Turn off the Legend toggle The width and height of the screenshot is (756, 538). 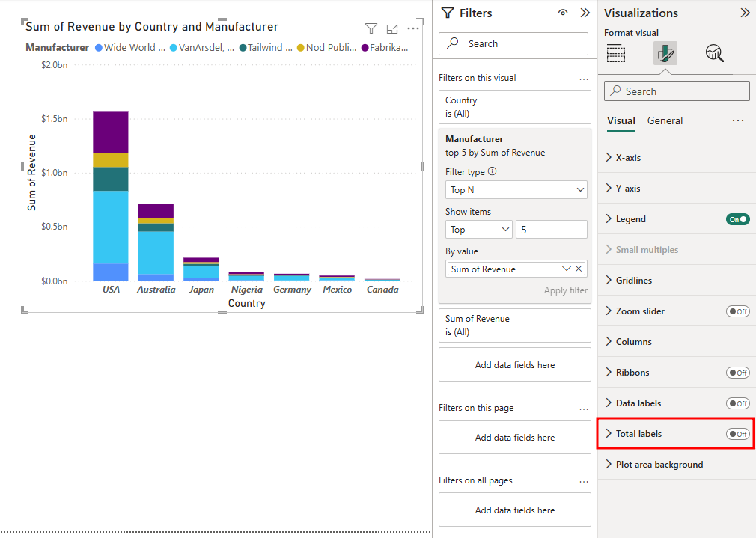click(x=737, y=219)
